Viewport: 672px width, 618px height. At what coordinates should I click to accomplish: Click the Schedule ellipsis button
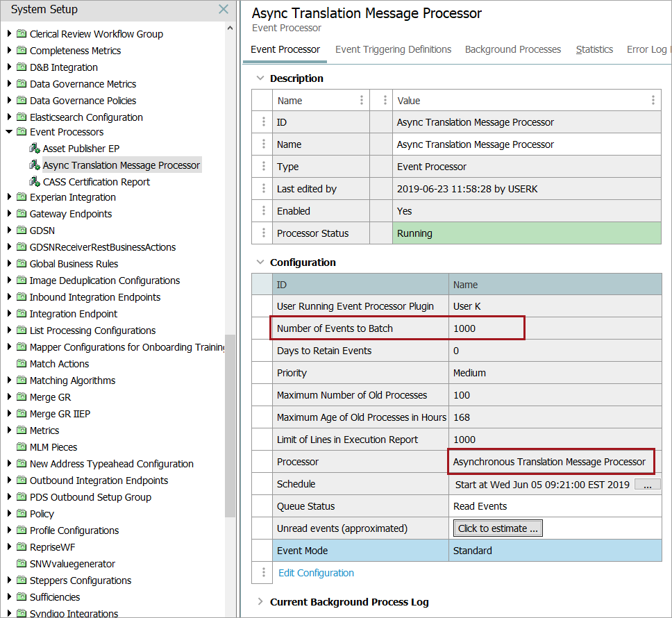point(647,485)
